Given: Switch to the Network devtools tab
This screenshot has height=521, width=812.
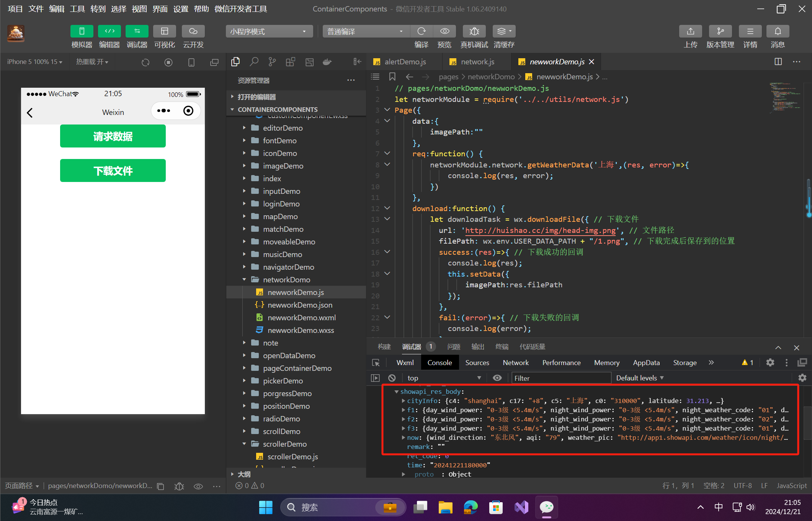Looking at the screenshot, I should pos(515,362).
